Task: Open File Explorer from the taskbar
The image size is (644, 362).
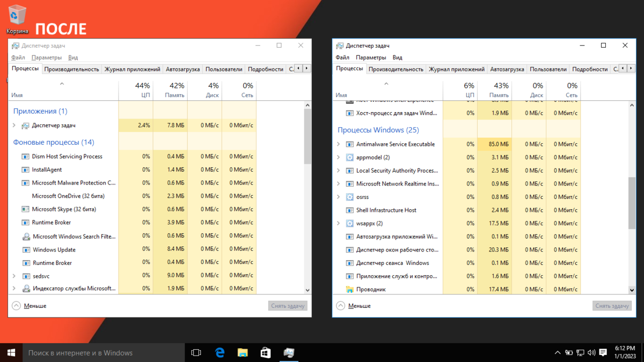Action: coord(243,352)
